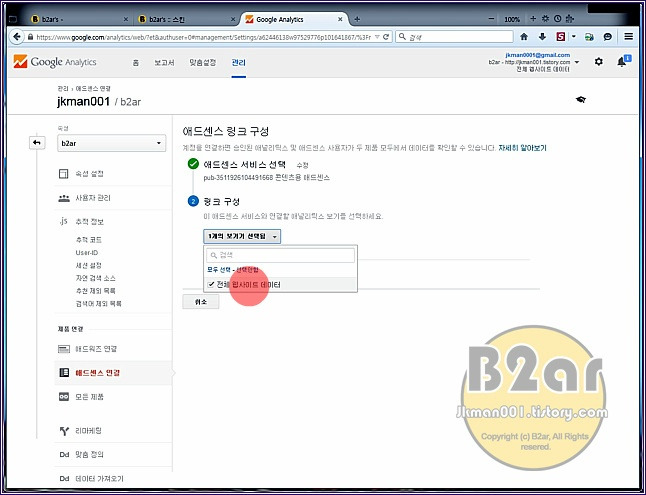Screen dimensions: 646x495
Task: Click the jkman0001@gmail.com account text
Action: pyautogui.click(x=538, y=55)
